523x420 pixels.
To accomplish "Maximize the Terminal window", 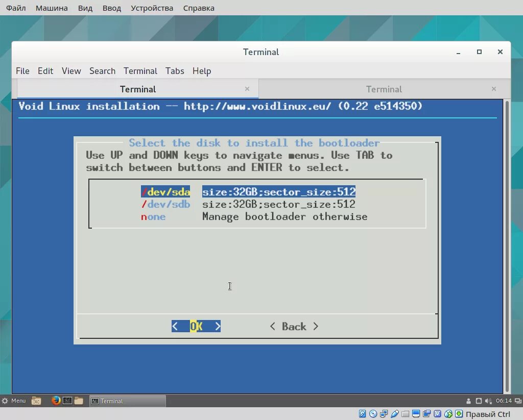I will click(479, 52).
